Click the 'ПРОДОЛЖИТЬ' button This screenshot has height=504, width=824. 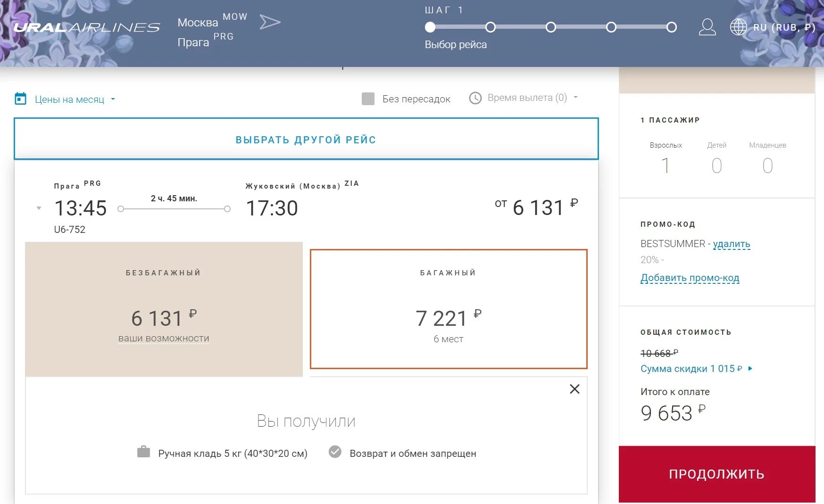tap(717, 474)
